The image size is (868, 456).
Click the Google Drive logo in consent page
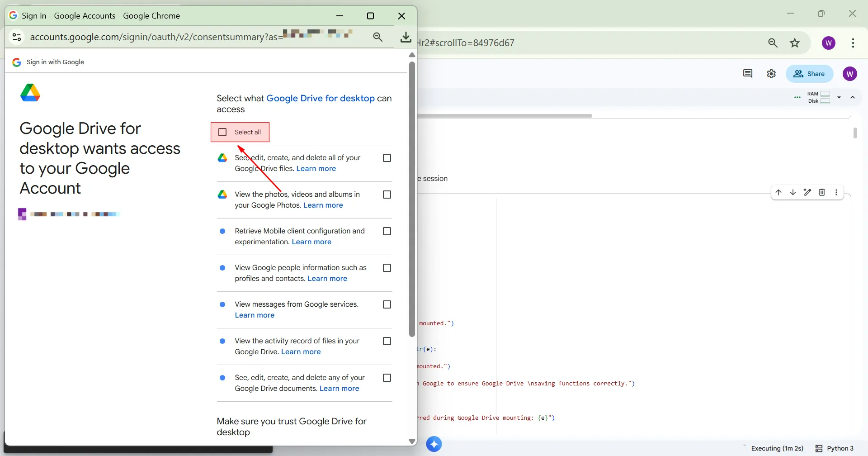tap(30, 93)
